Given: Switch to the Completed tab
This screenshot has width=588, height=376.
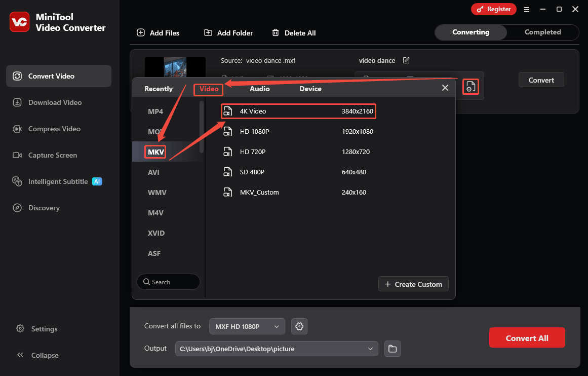Looking at the screenshot, I should tap(542, 32).
